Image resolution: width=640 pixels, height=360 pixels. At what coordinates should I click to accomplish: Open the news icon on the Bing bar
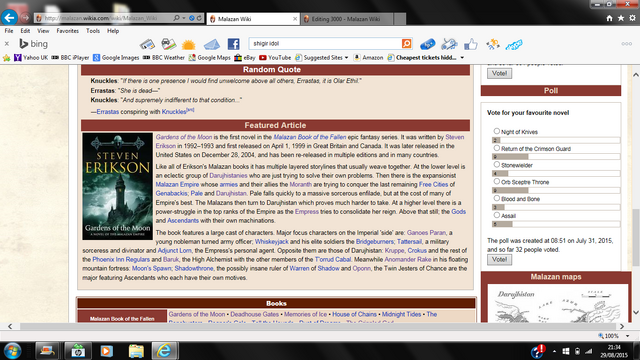click(147, 44)
